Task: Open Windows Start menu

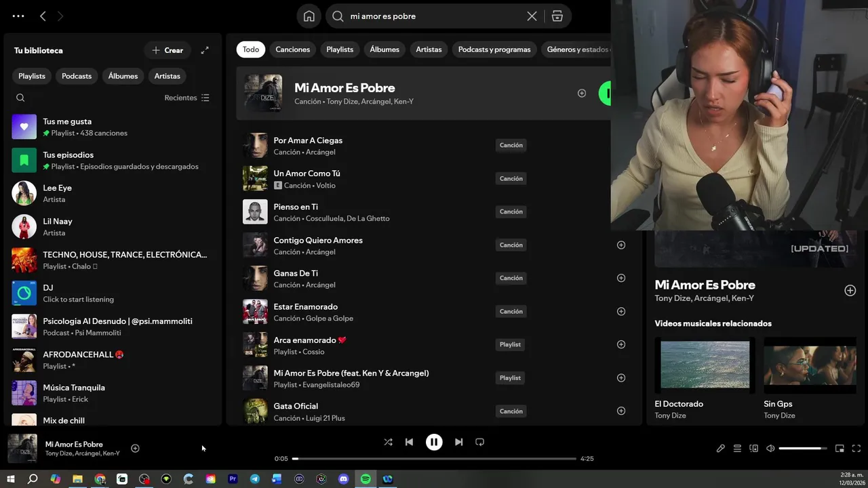Action: [10, 479]
